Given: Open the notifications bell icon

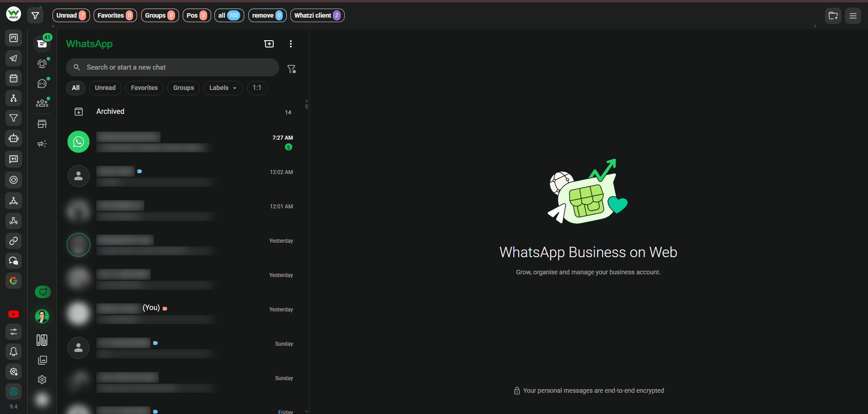Looking at the screenshot, I should (14, 352).
